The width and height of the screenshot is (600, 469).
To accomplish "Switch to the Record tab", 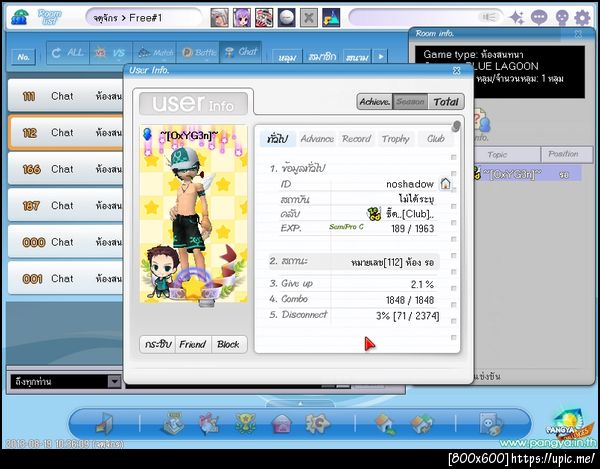I will (x=356, y=138).
